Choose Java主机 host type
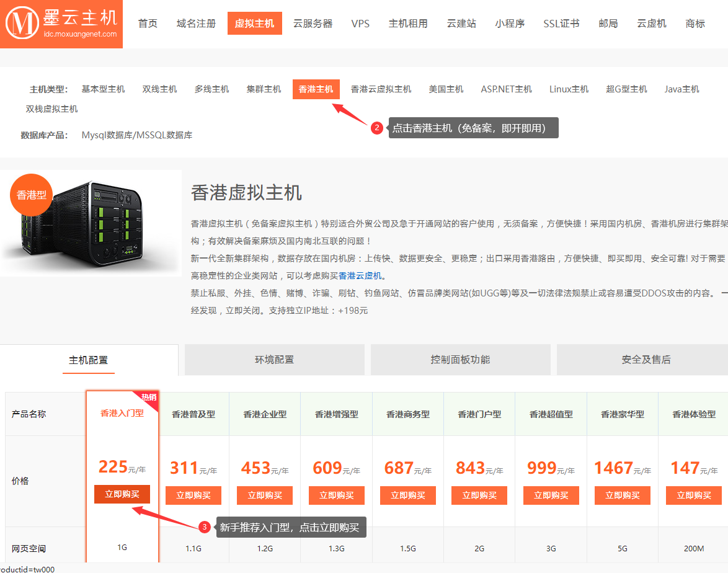 click(681, 89)
